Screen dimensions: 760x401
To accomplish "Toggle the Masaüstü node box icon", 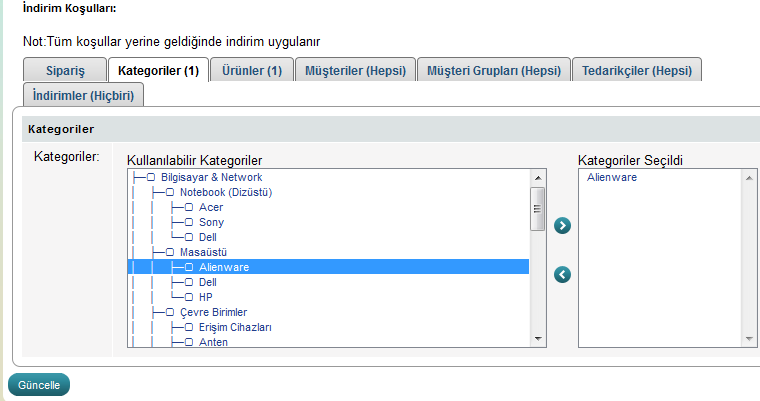I will [x=170, y=252].
